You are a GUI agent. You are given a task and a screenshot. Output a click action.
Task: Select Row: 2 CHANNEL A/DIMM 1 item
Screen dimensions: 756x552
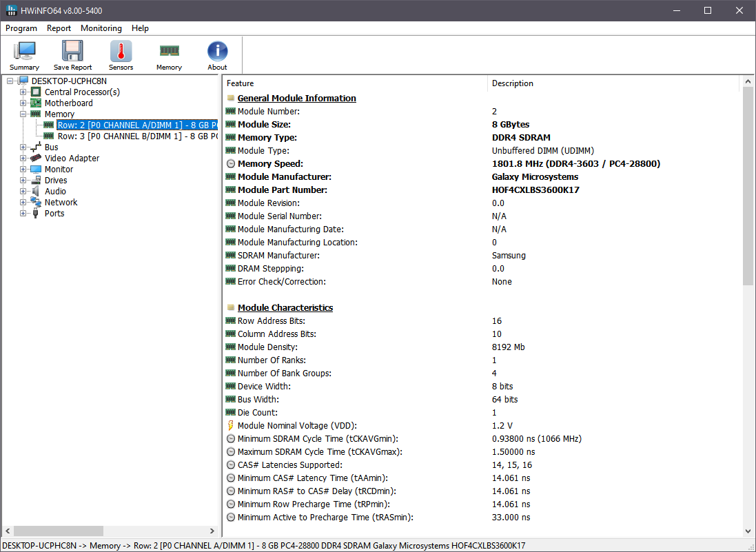tap(137, 125)
